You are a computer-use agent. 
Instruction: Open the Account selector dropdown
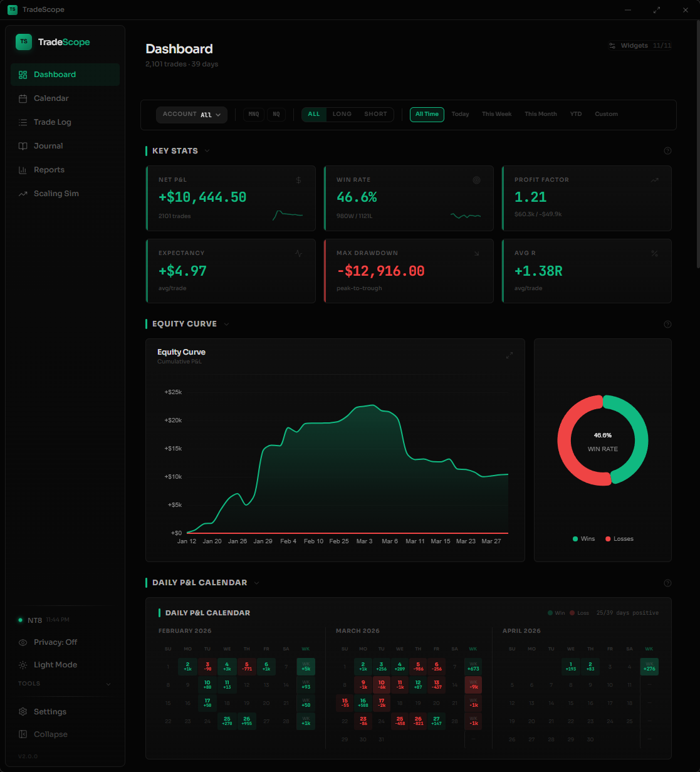(192, 115)
